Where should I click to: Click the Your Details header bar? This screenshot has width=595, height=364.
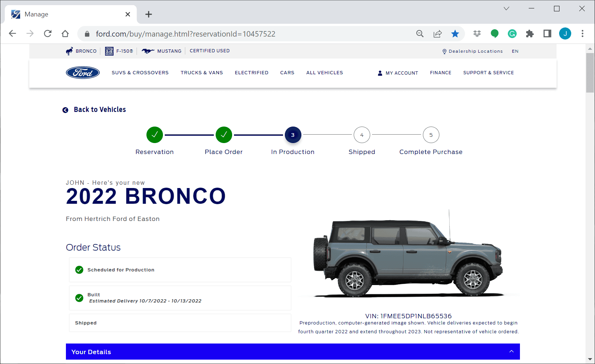click(293, 352)
